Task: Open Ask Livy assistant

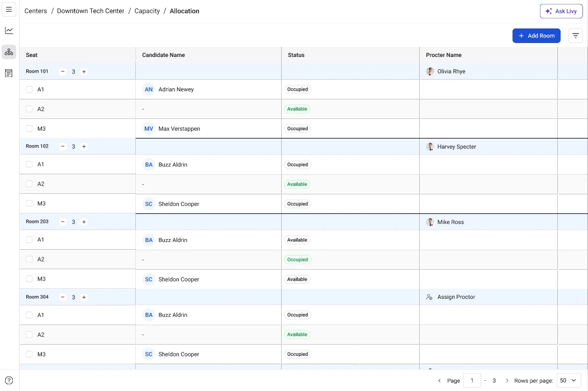Action: [x=561, y=11]
